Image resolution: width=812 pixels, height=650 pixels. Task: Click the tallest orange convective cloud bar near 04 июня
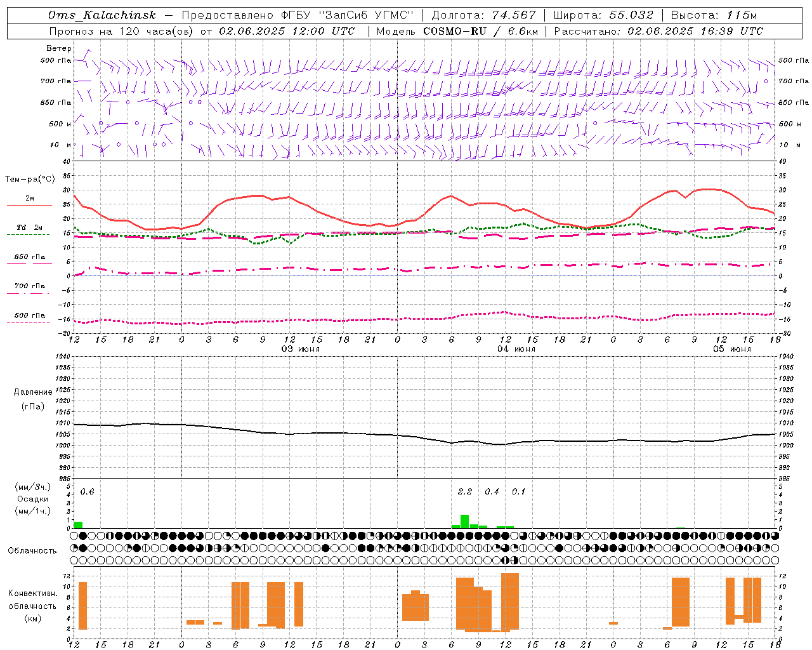pos(510,602)
